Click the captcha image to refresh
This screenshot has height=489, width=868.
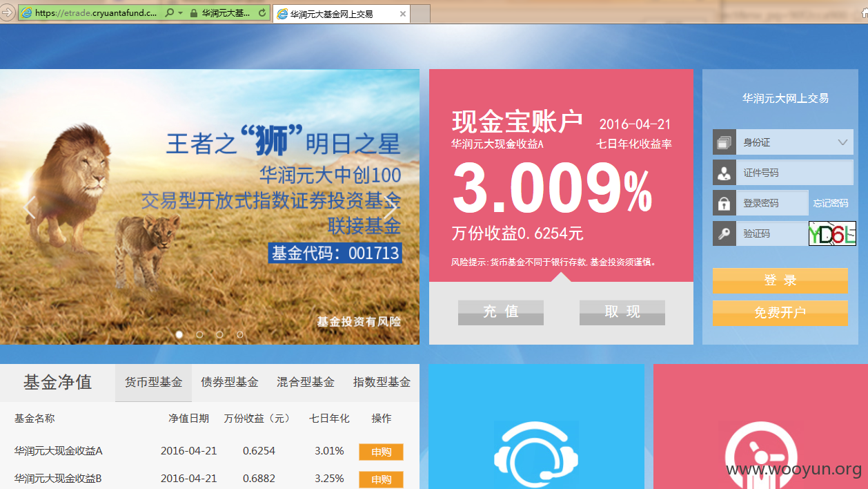click(x=832, y=233)
